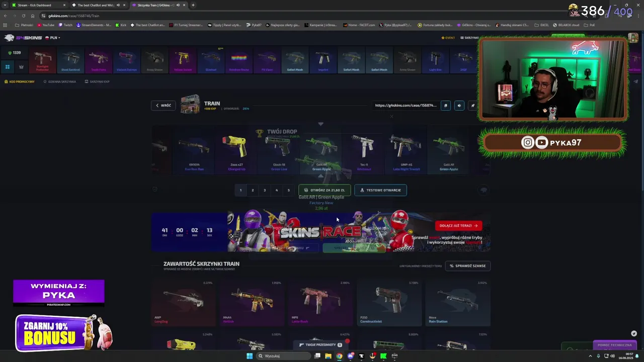The width and height of the screenshot is (644, 362).
Task: Open the Windows Start menu
Action: pos(249,356)
